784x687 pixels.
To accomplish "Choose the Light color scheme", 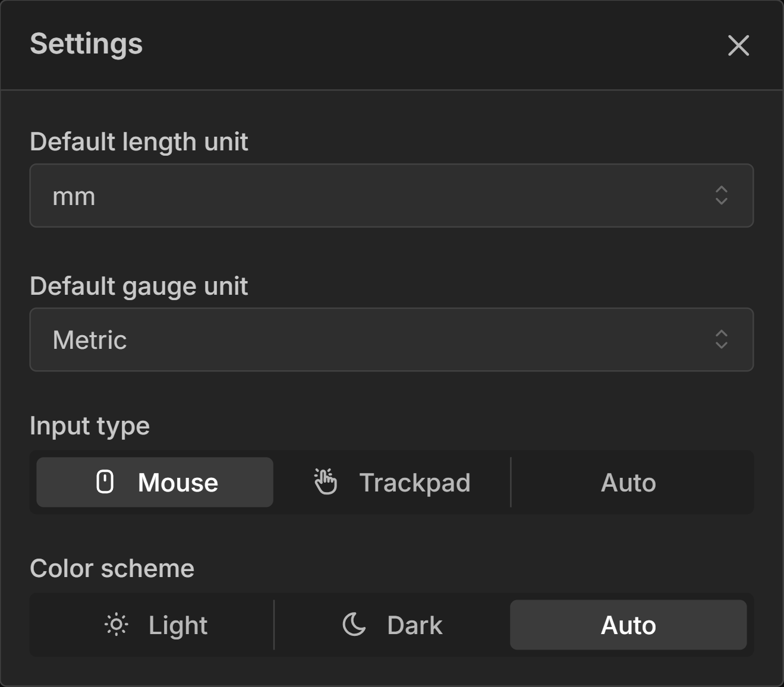I will (155, 625).
